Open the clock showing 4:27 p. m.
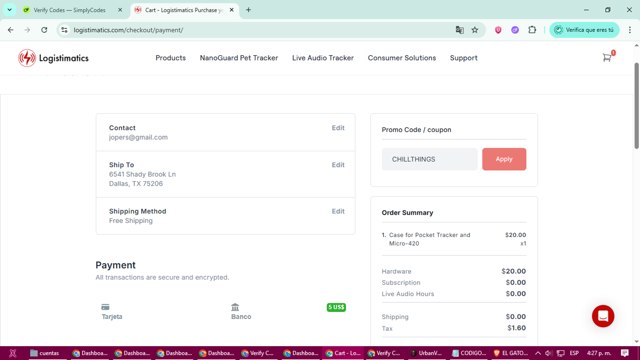Viewport: 640px width, 360px height. pos(599,353)
